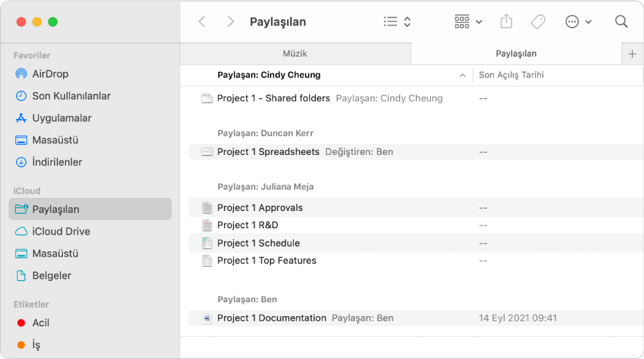Click the date 14 Eyl 2021 09:41
Image resolution: width=644 pixels, height=359 pixels.
pos(517,318)
